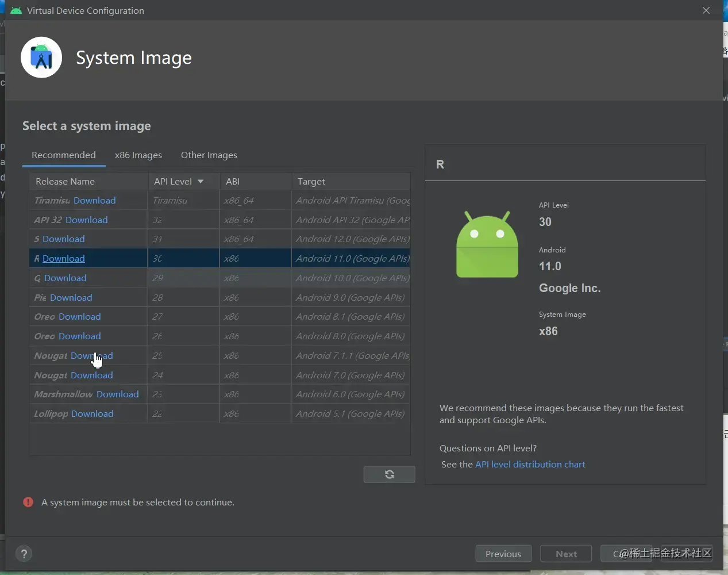Select the Android API Tiramisu target cell
The image size is (728, 575).
pyautogui.click(x=351, y=201)
